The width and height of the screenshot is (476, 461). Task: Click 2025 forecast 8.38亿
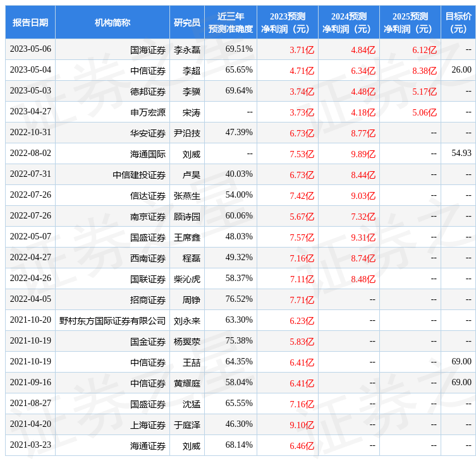(424, 71)
